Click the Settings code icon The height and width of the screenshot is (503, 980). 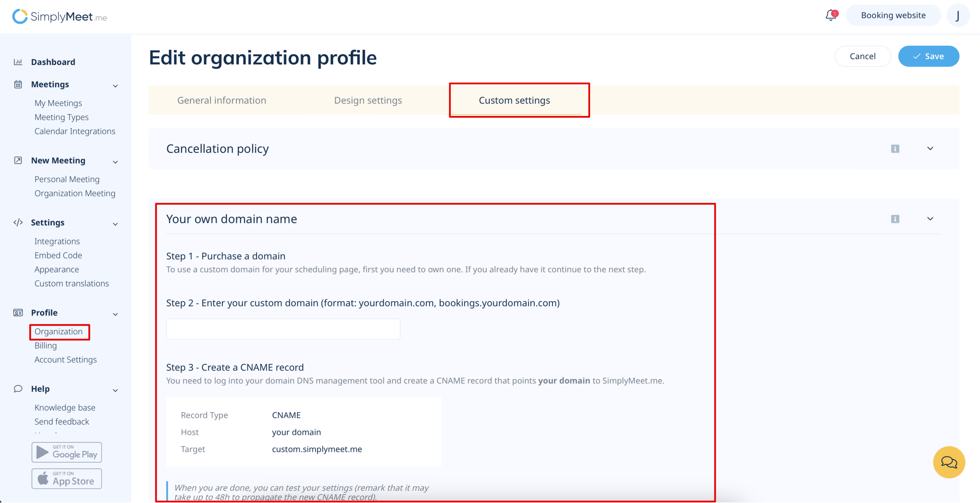click(x=18, y=223)
